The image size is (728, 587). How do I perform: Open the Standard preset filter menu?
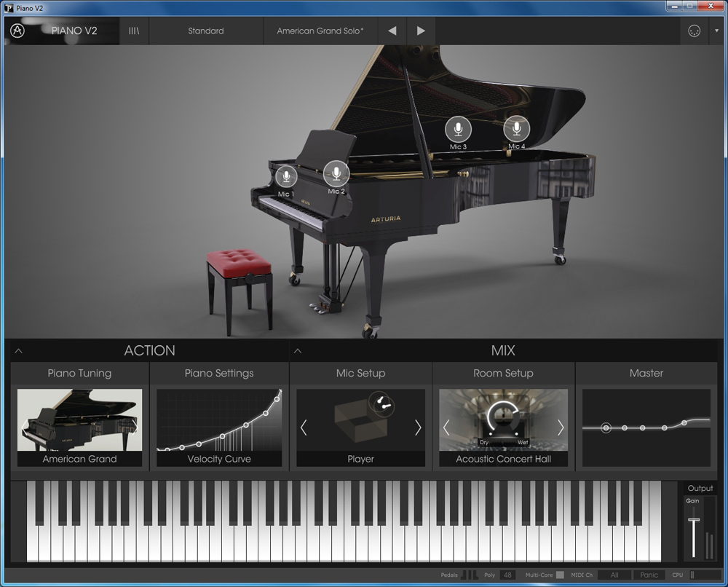tap(206, 31)
